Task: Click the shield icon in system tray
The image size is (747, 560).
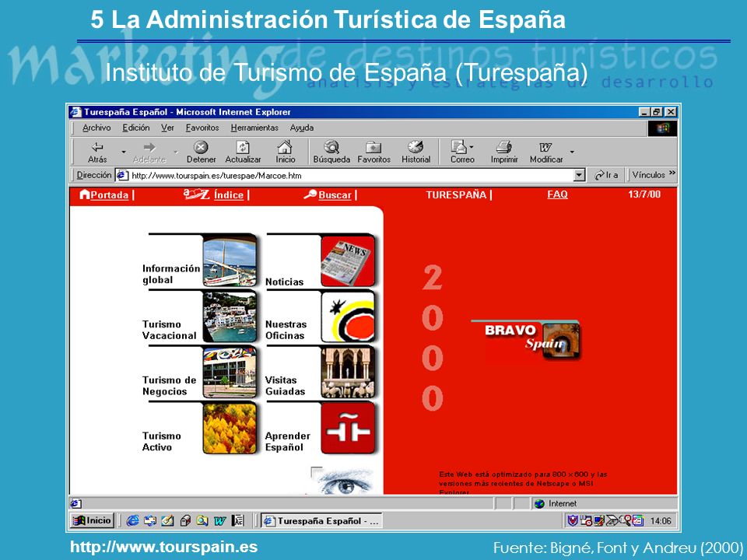Action: (572, 520)
